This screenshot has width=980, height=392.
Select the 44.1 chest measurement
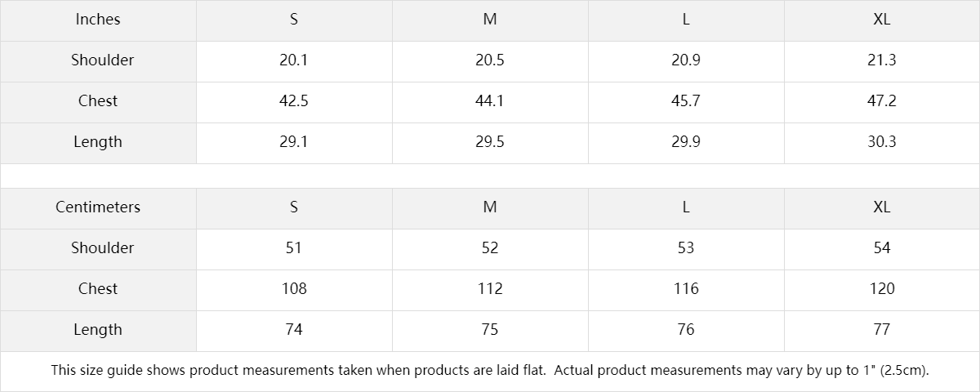(490, 101)
